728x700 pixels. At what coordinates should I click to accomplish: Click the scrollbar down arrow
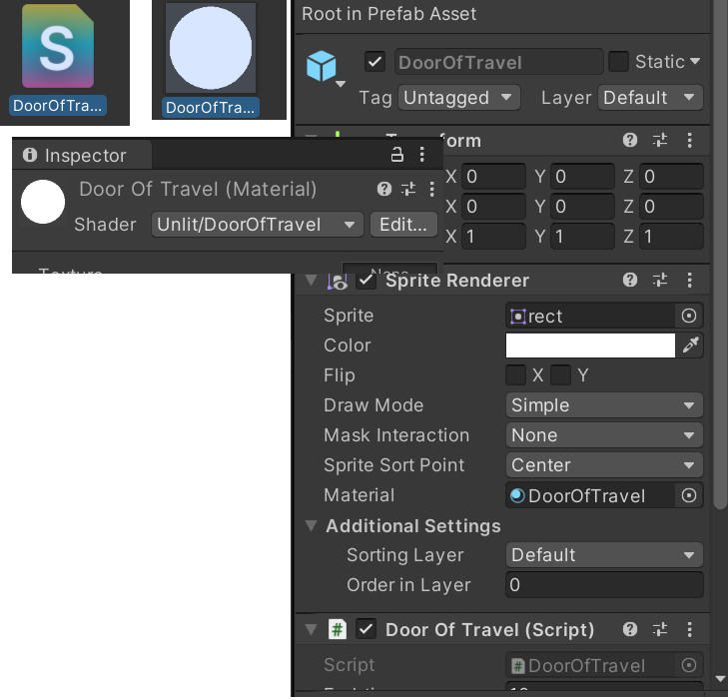click(x=719, y=678)
